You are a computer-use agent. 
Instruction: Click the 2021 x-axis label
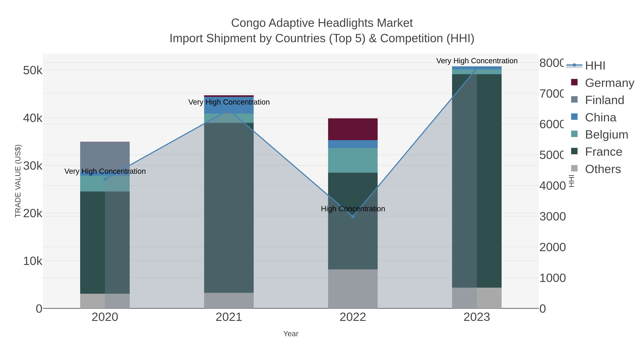click(x=229, y=317)
